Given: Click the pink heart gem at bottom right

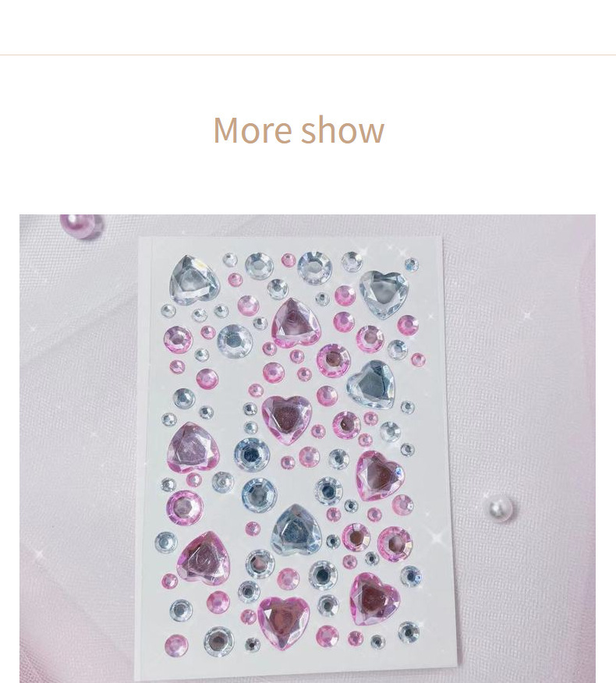Looking at the screenshot, I should click(x=374, y=599).
